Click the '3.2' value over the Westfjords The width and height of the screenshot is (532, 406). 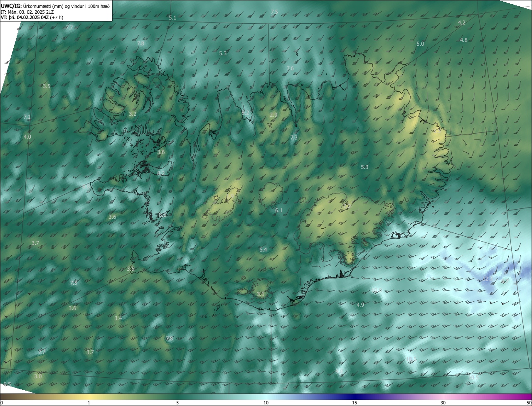[133, 113]
